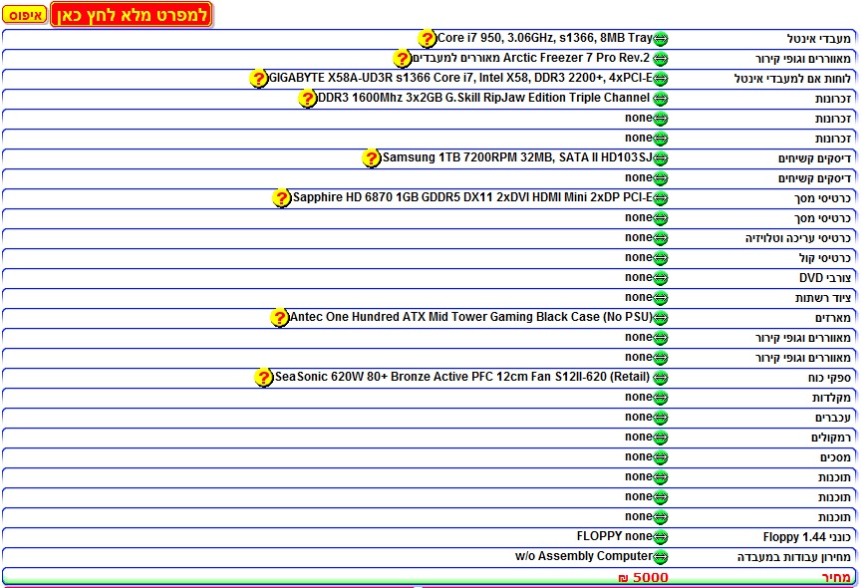Click help icon beside Core i7 950 processor

[x=428, y=39]
